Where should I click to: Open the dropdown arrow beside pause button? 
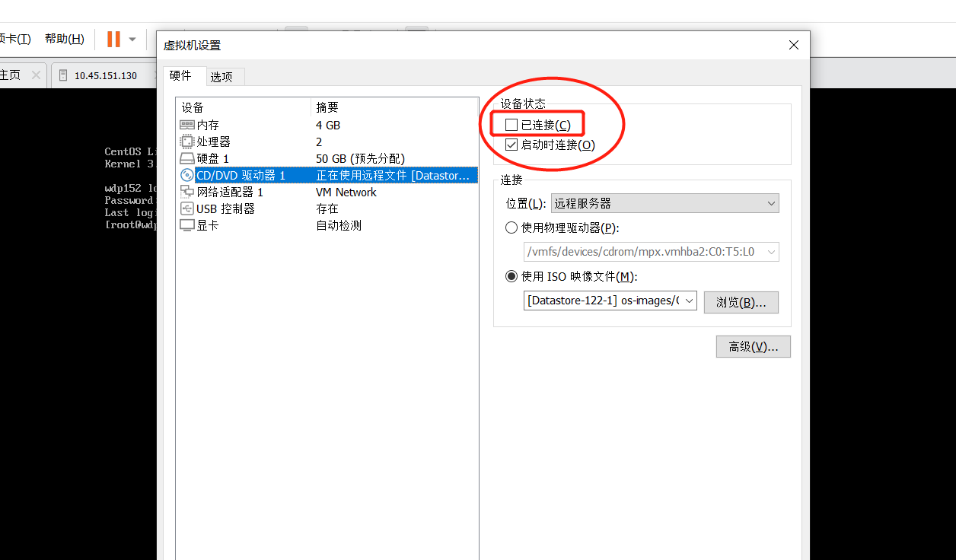(x=132, y=39)
